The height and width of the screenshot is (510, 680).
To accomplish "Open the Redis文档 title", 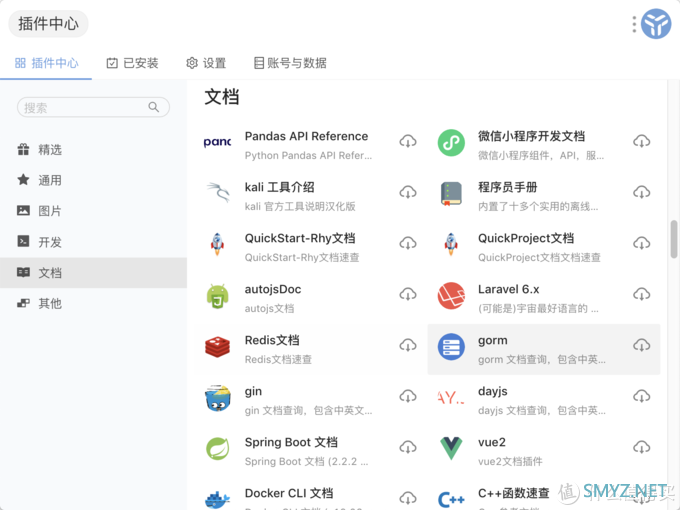I will coord(272,340).
